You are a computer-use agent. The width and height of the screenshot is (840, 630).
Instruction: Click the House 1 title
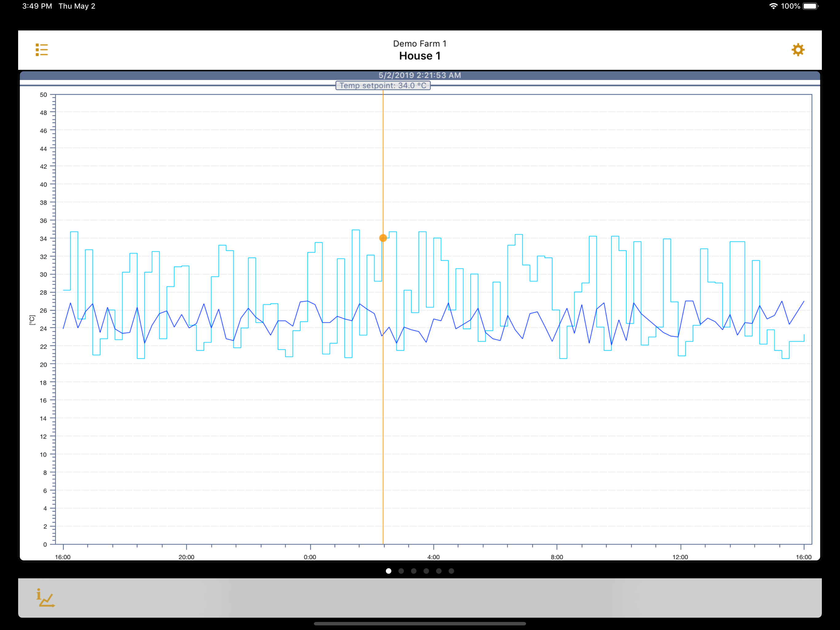pos(420,56)
